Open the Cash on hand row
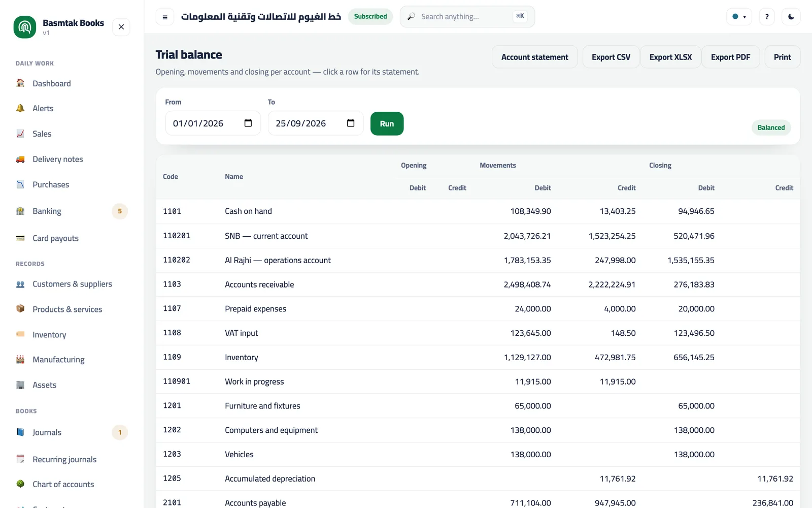Viewport: 812px width, 508px height. pos(478,211)
